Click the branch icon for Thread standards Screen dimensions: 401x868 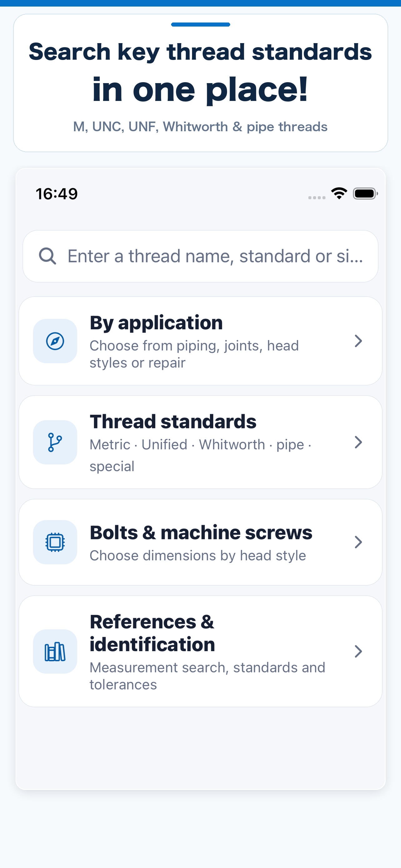tap(55, 442)
